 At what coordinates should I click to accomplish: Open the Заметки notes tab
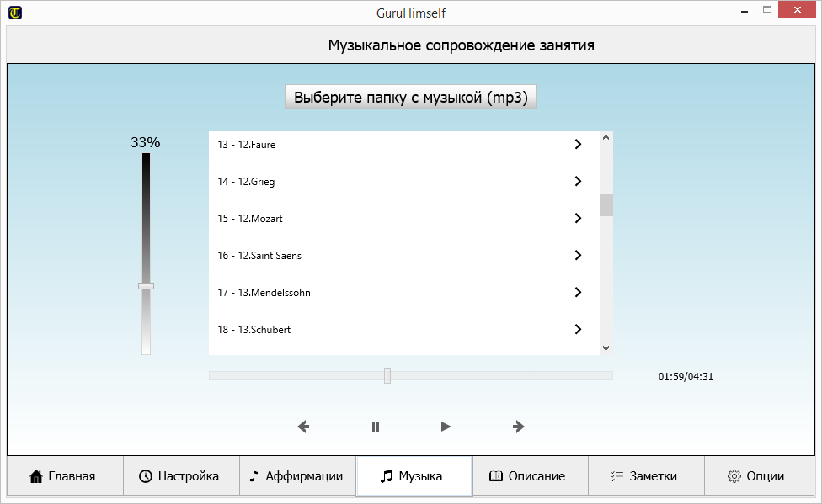(x=646, y=476)
